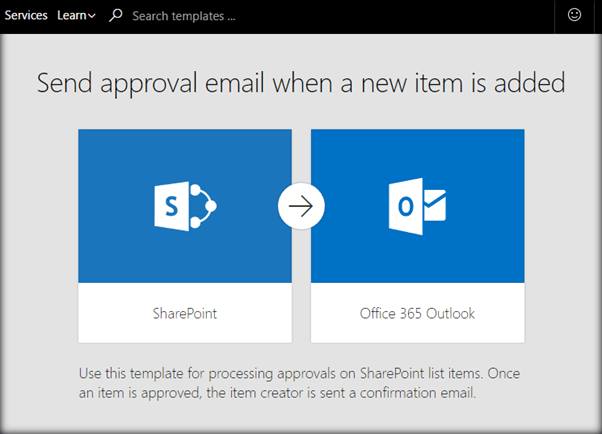
Task: Click the "Send approval email" template title
Action: click(301, 83)
